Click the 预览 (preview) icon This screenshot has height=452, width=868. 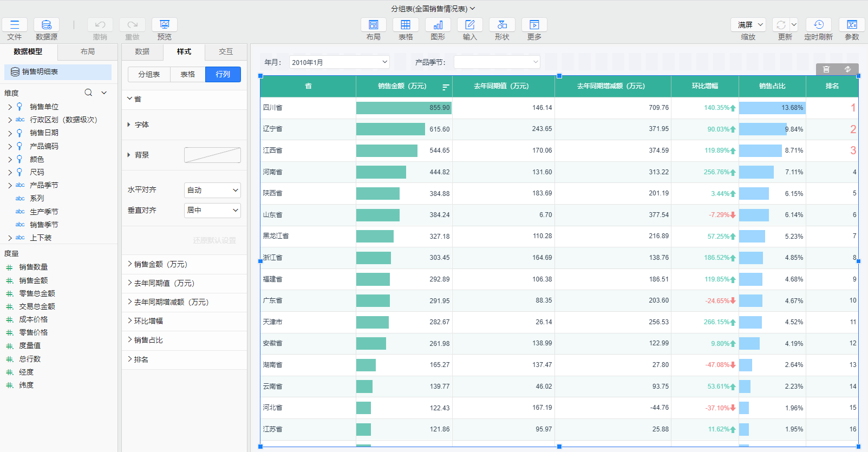coord(165,25)
